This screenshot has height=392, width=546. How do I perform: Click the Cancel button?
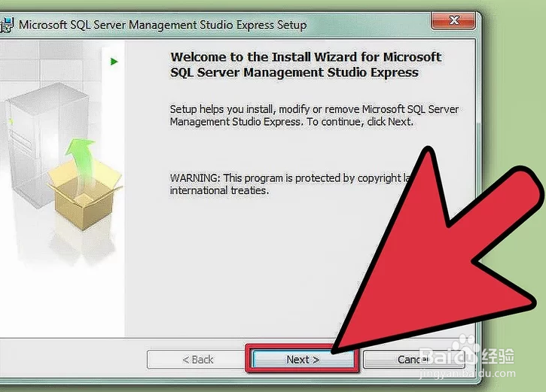[413, 359]
